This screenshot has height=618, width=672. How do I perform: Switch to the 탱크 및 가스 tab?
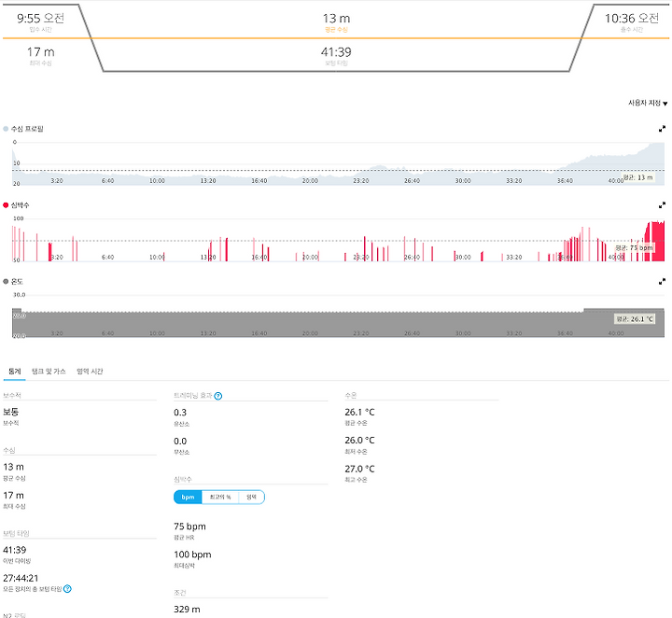tap(49, 372)
